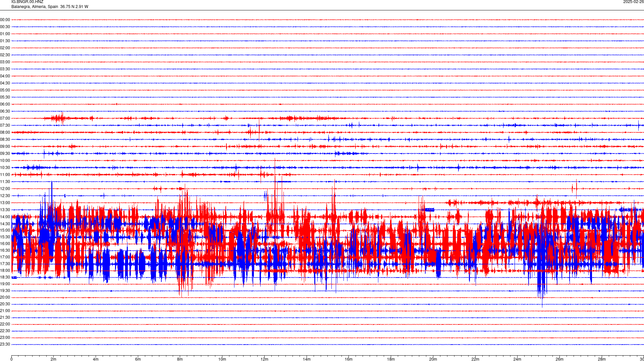Select the 23:00 time row label
644x362 pixels.
pyautogui.click(x=5, y=338)
